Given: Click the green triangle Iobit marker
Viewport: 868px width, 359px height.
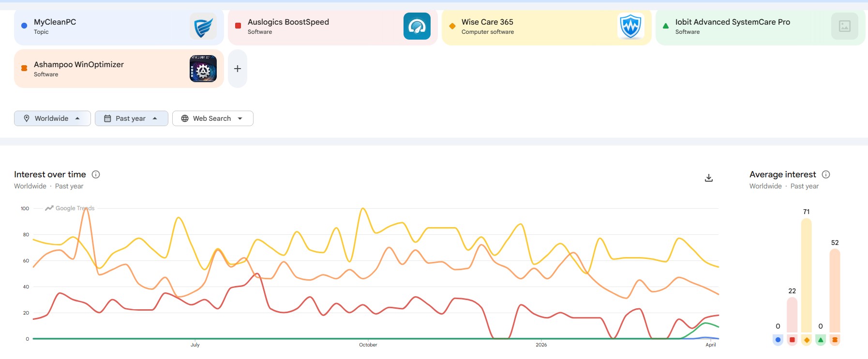Looking at the screenshot, I should coord(666,26).
